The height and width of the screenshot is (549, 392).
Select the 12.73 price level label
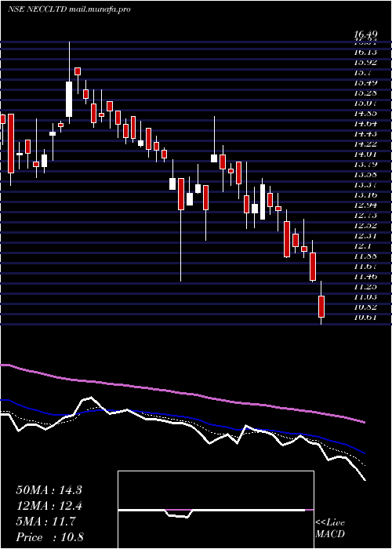coord(365,215)
